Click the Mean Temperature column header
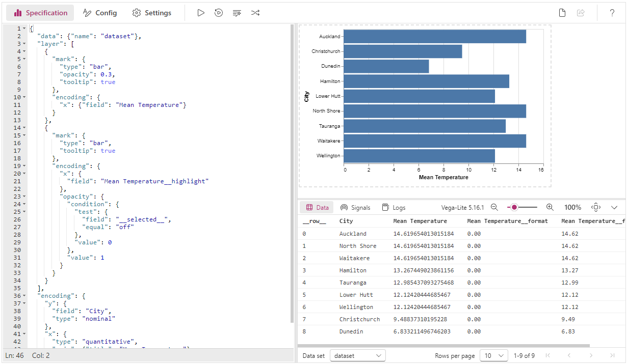The image size is (627, 364). point(420,221)
